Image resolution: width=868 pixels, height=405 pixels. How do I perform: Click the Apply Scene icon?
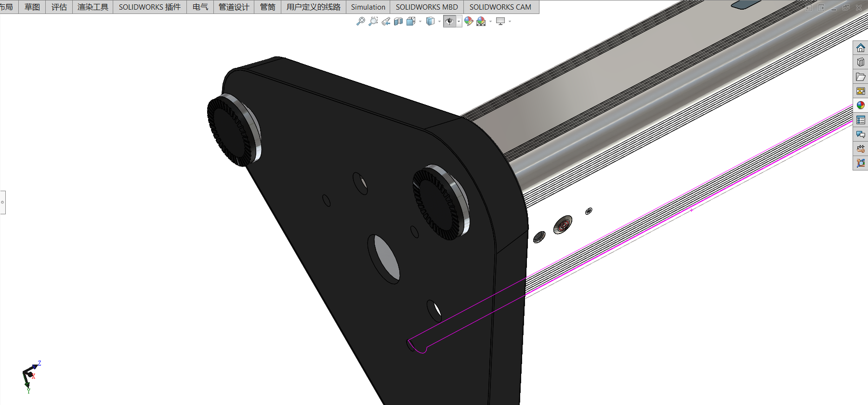click(481, 21)
